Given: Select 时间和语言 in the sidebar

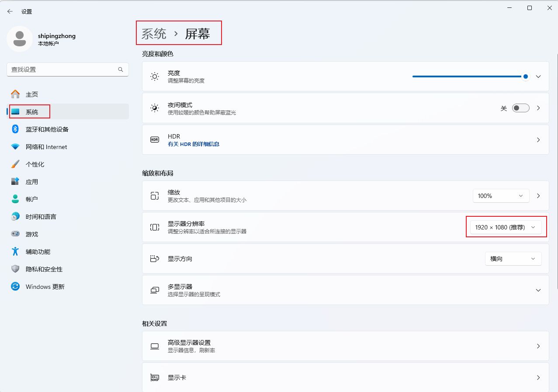Looking at the screenshot, I should [41, 217].
